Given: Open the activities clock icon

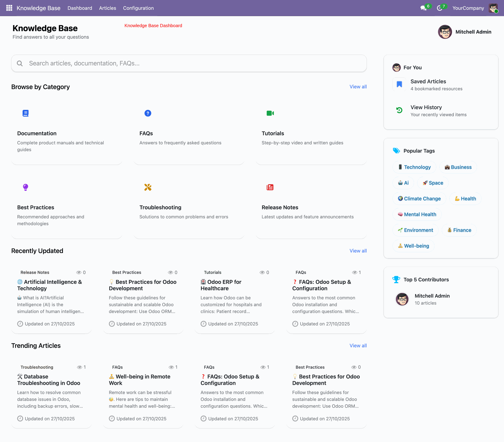Looking at the screenshot, I should 439,8.
